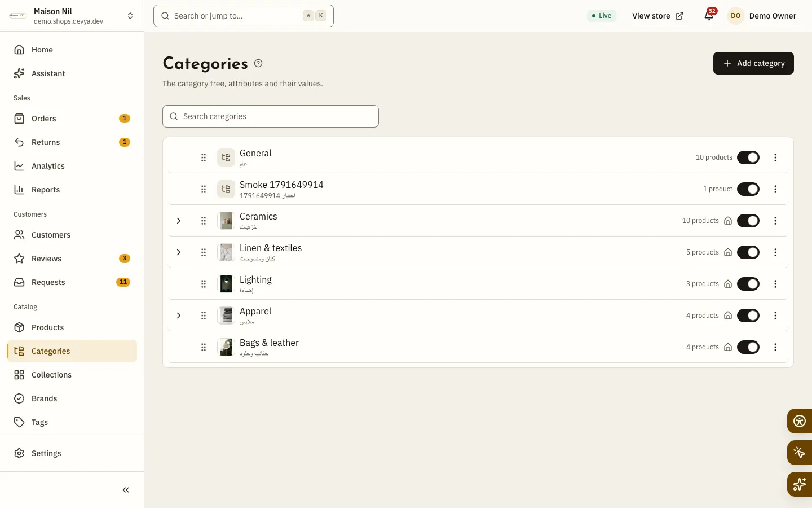Disable the General category toggle
Image resolution: width=812 pixels, height=508 pixels.
748,157
